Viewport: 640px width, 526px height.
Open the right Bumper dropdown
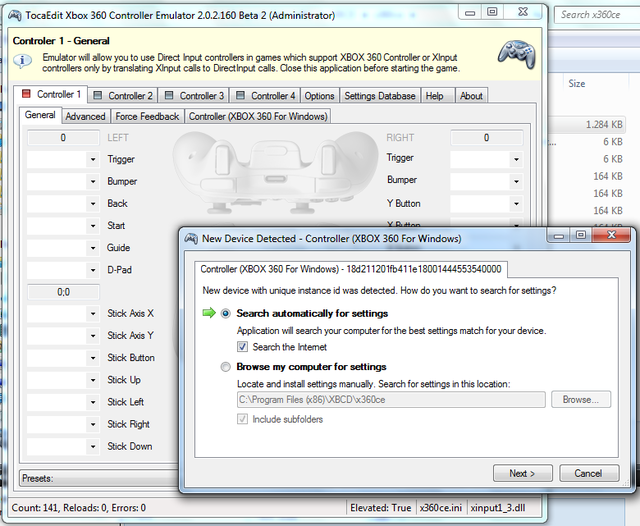pos(516,181)
